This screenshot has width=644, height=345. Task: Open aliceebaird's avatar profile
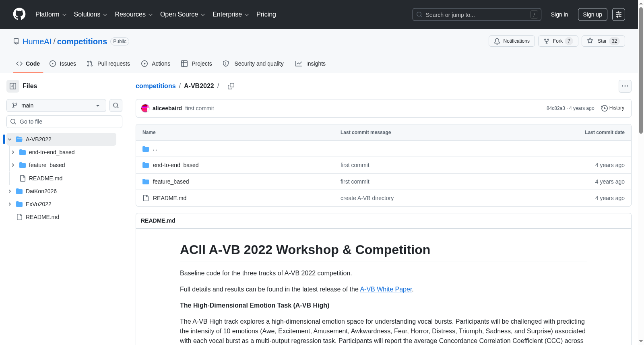[145, 108]
